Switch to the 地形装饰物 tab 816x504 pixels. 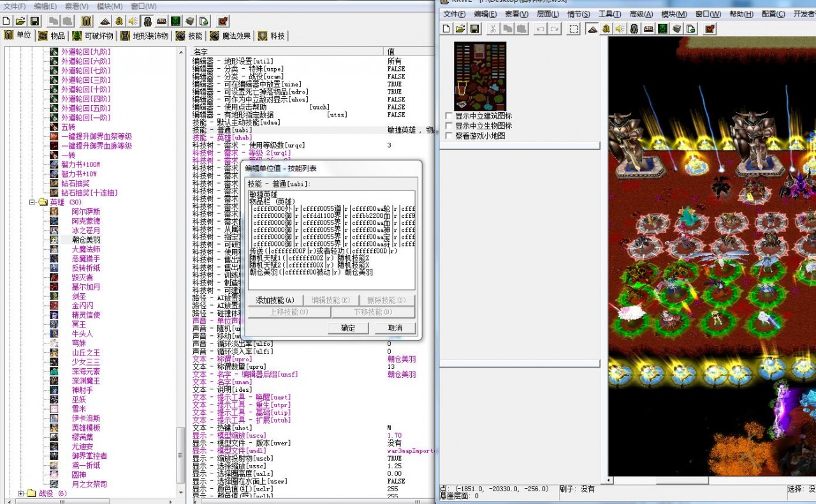(145, 36)
